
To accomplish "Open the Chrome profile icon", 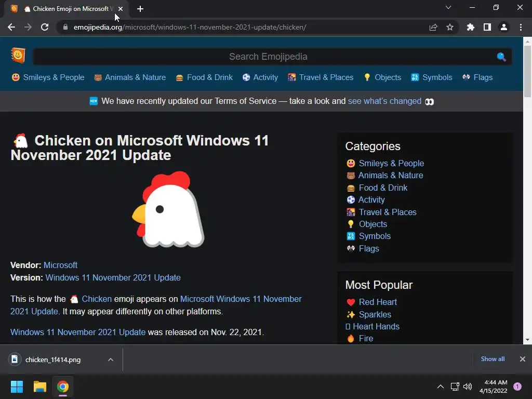I will coord(504,27).
